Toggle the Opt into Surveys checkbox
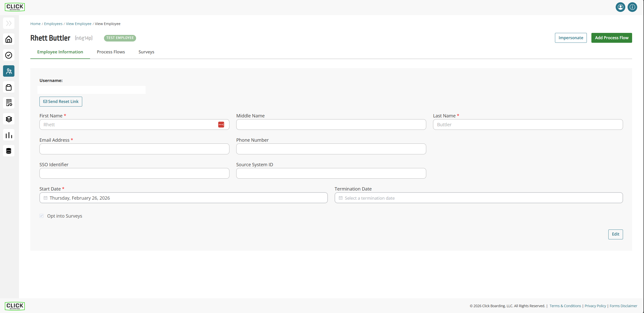644x313 pixels. 41,216
